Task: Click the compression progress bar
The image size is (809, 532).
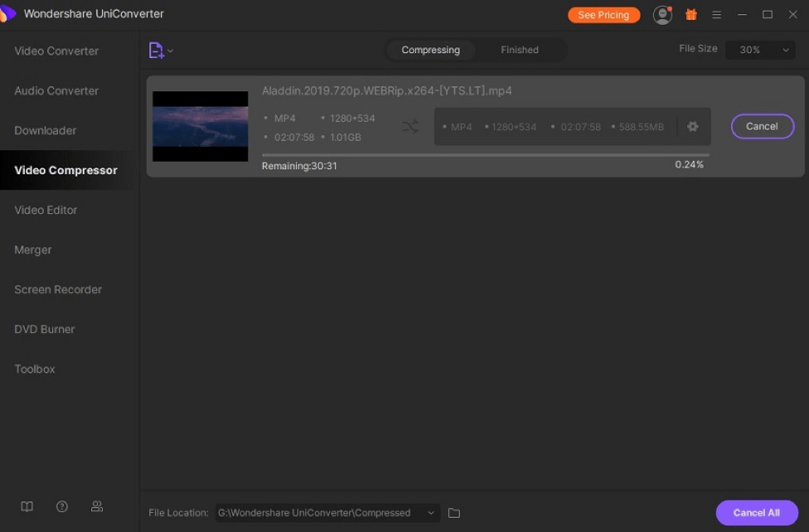Action: 485,155
